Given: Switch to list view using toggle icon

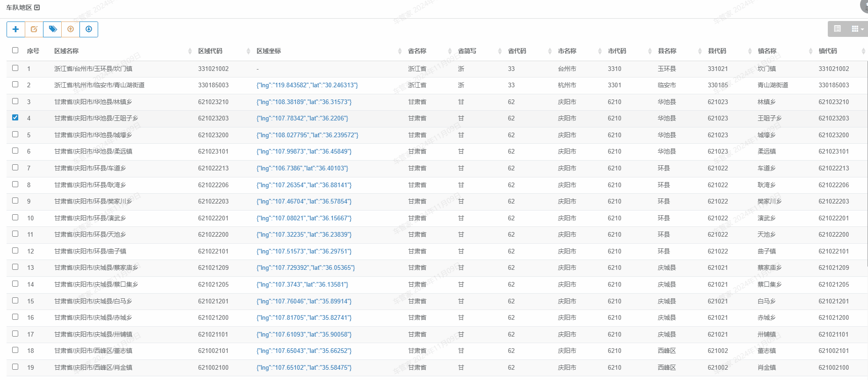Looking at the screenshot, I should pos(837,29).
